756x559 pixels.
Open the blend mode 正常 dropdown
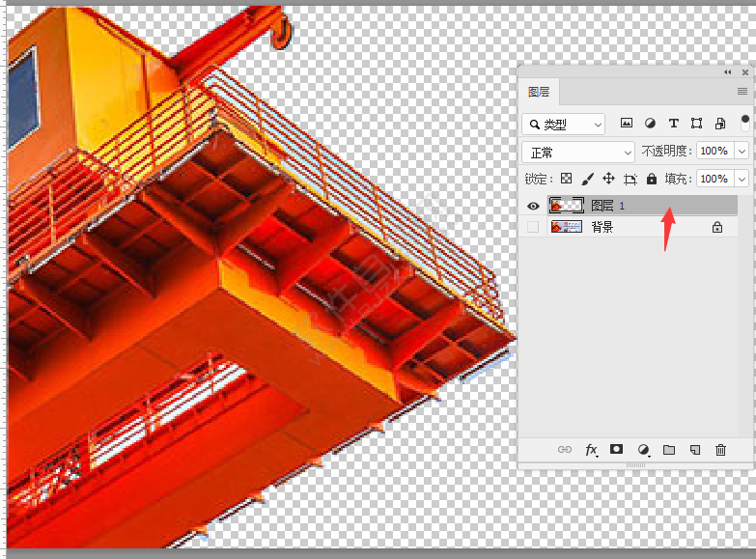[x=578, y=153]
